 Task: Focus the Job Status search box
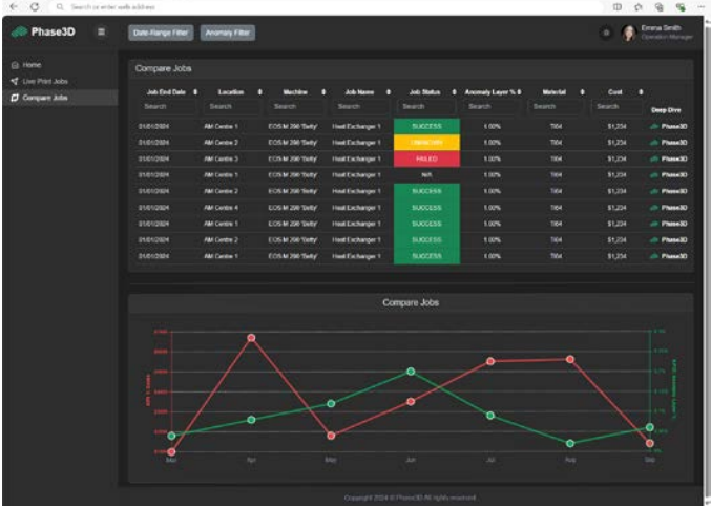point(426,106)
